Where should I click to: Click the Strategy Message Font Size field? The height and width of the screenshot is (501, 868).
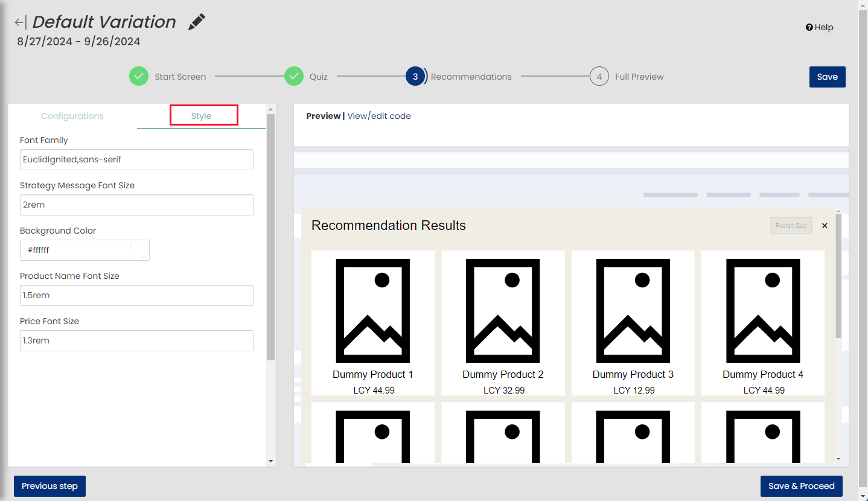(x=136, y=205)
